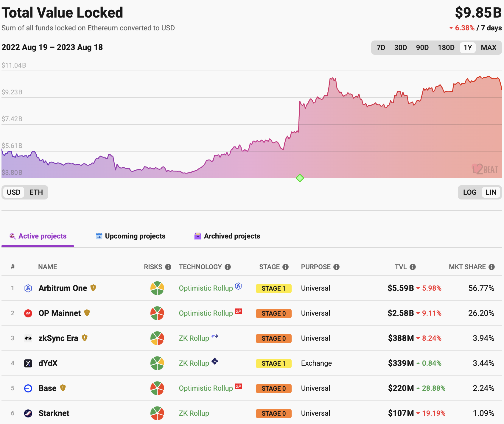Image resolution: width=504 pixels, height=424 pixels.
Task: Open the zkSync Era project link
Action: (58, 338)
